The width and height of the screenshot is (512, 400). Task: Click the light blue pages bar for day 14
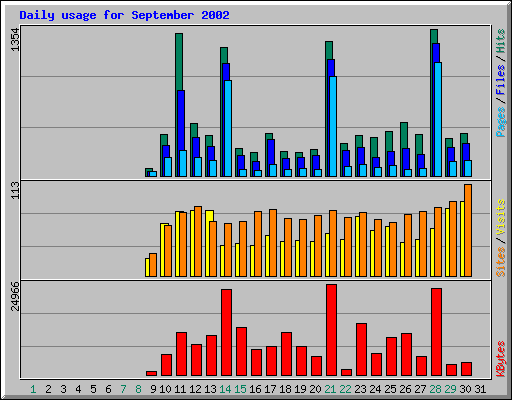pyautogui.click(x=228, y=128)
